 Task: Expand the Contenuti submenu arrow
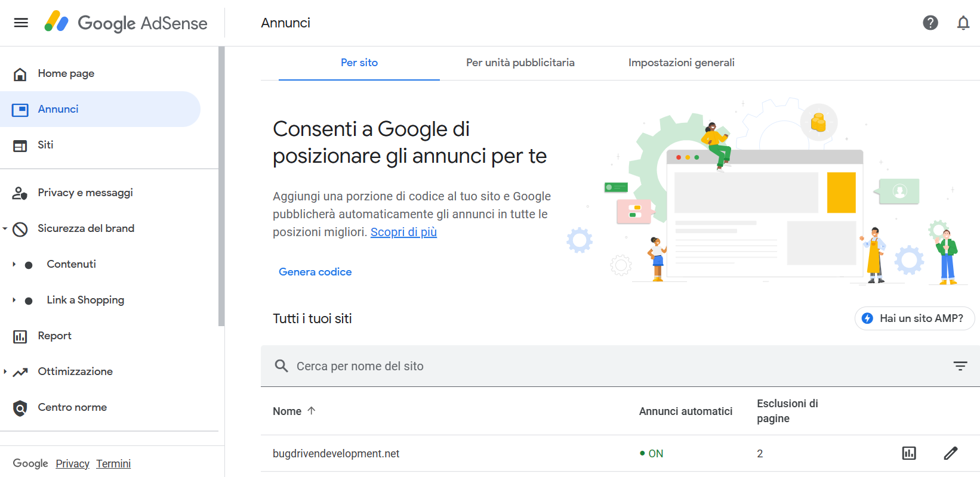pyautogui.click(x=14, y=264)
